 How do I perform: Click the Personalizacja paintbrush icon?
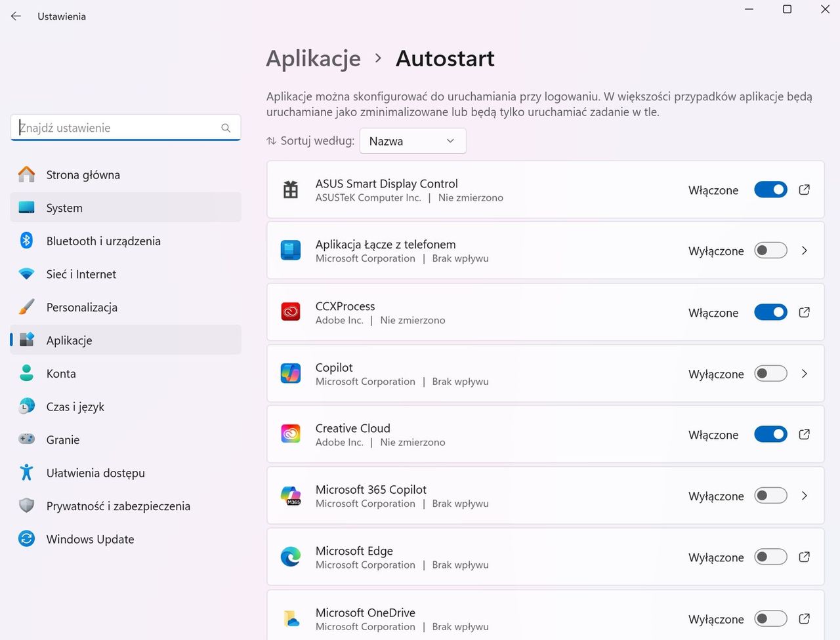[26, 307]
